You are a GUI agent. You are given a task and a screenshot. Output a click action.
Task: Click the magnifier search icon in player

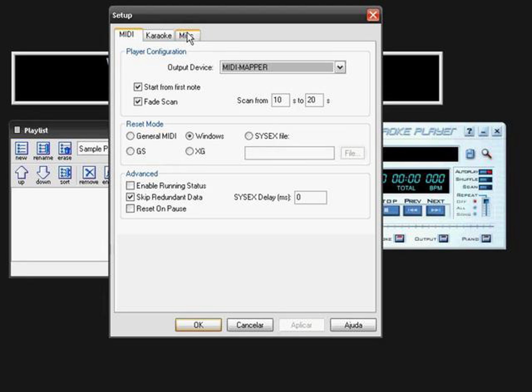click(486, 154)
